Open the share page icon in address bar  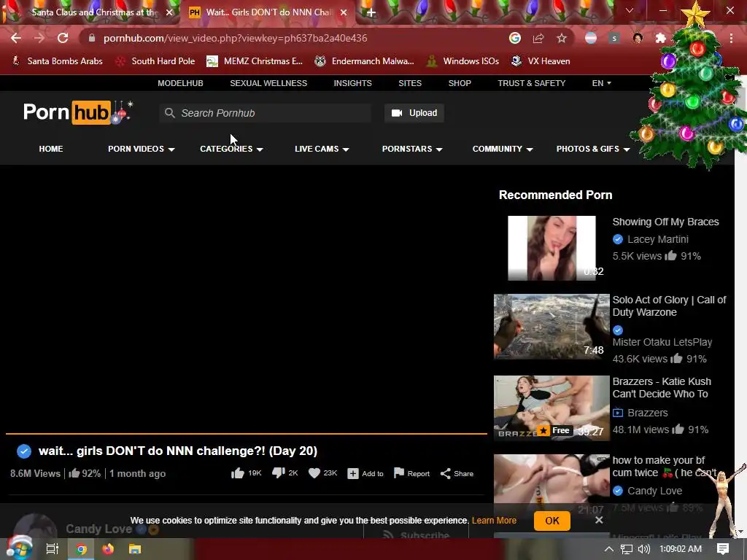[538, 38]
